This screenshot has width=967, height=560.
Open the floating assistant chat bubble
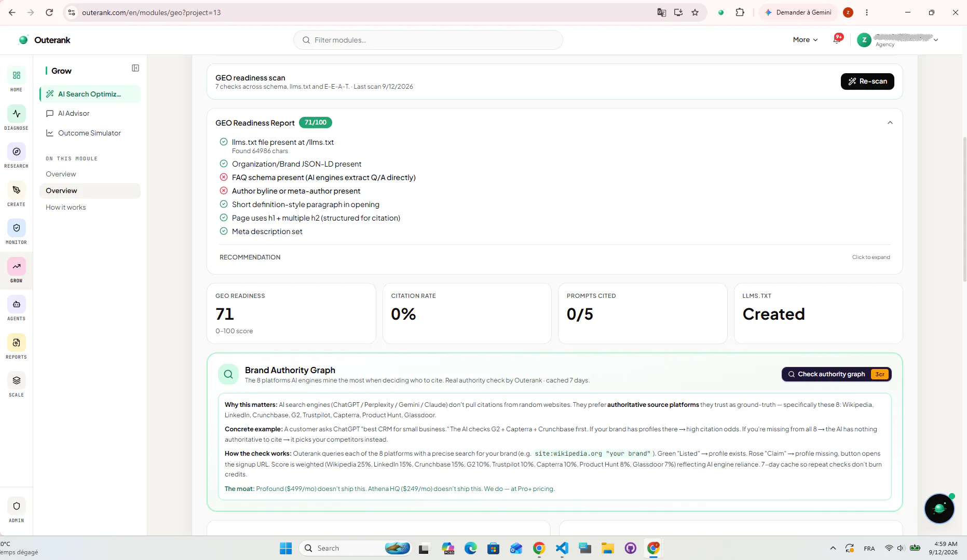(x=939, y=509)
